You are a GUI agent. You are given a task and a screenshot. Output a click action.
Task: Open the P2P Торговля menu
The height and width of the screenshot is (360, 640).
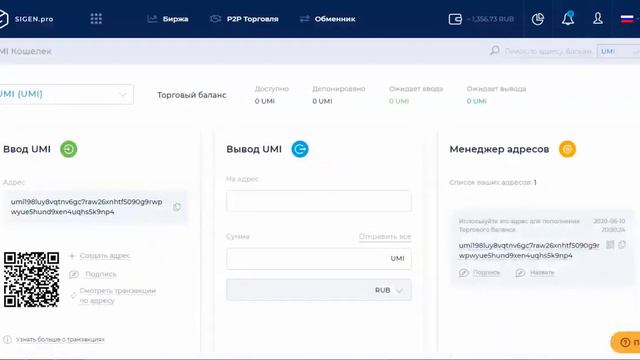tap(244, 19)
